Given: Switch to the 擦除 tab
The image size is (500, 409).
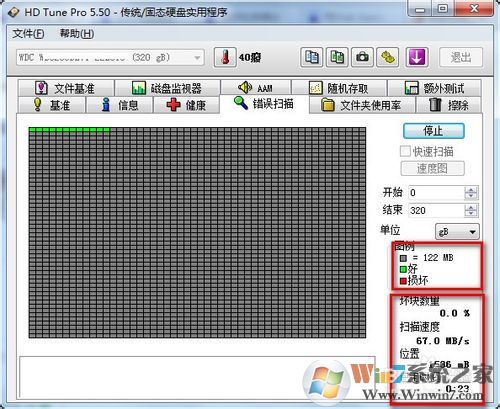Looking at the screenshot, I should tap(449, 105).
